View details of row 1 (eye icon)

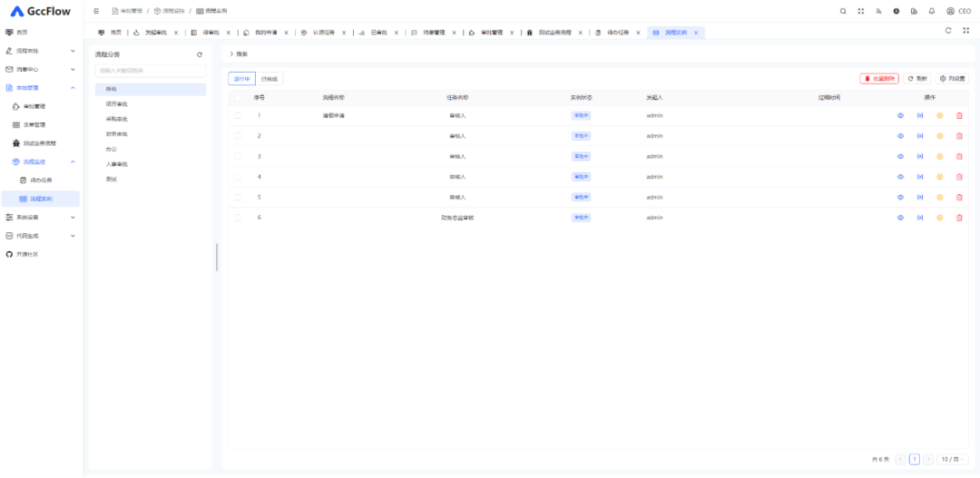tap(901, 115)
